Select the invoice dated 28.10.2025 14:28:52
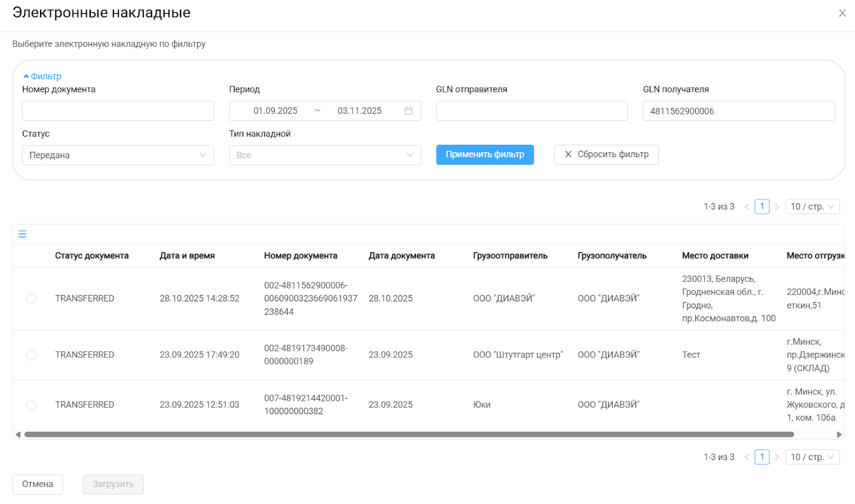 pos(32,299)
